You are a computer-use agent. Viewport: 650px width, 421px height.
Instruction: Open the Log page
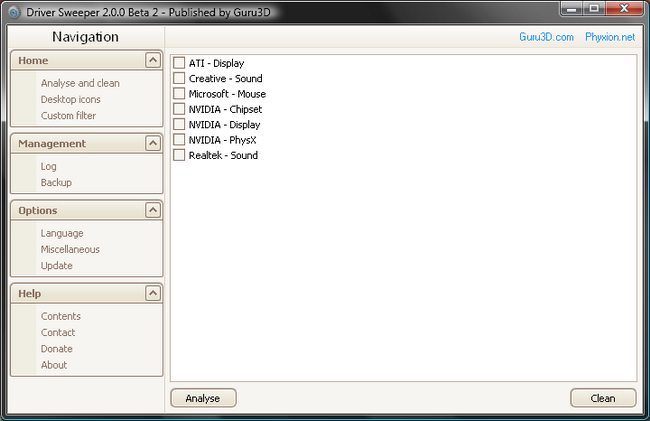(x=49, y=167)
